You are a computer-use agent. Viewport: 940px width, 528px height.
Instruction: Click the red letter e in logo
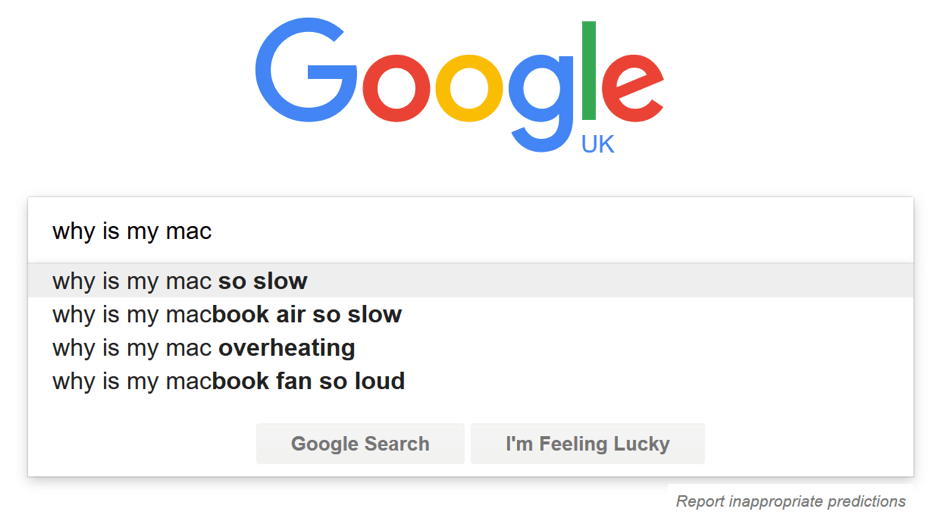[632, 88]
